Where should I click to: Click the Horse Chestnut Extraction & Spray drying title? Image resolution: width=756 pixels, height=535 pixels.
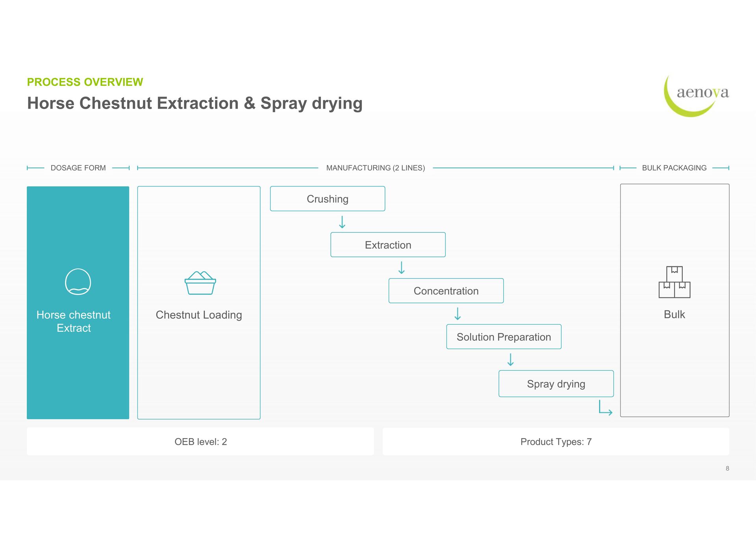click(195, 103)
